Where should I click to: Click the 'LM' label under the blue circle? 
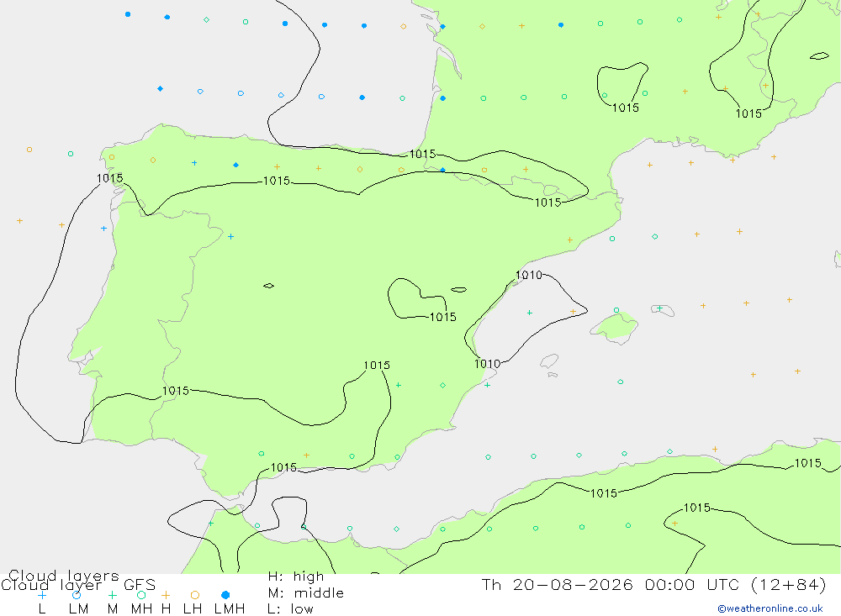pos(78,609)
